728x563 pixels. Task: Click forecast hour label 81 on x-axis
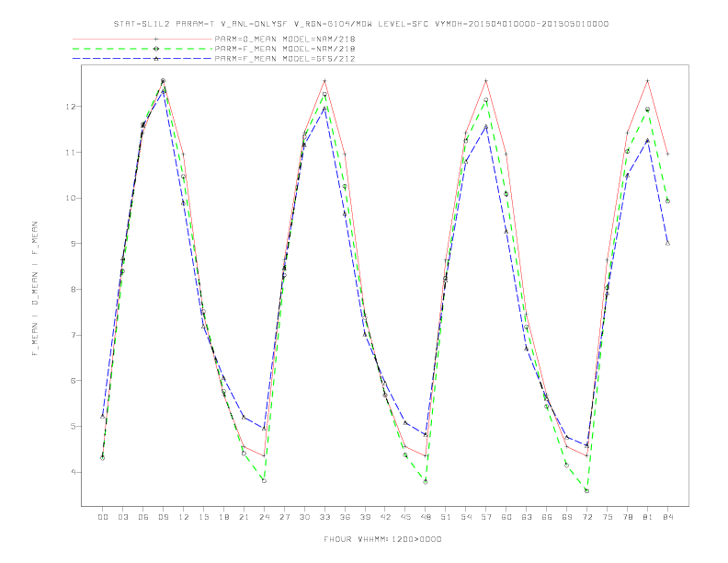[x=648, y=517]
